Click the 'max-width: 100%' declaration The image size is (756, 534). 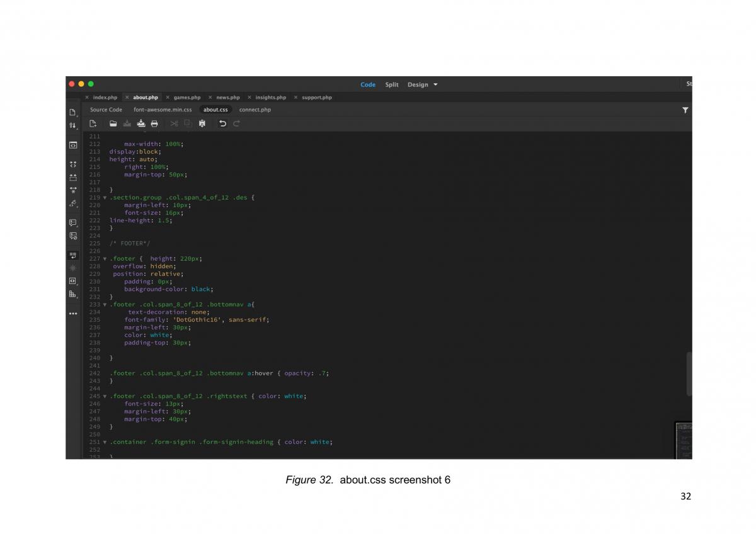click(x=153, y=144)
